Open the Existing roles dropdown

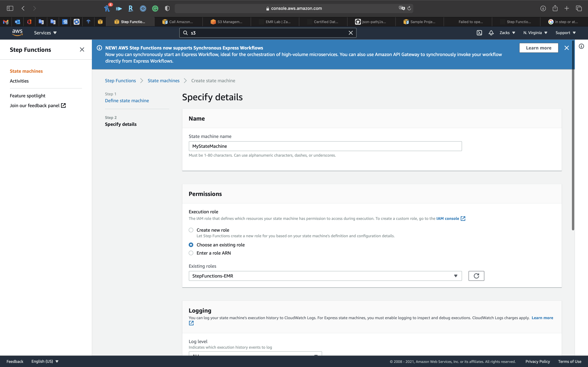click(x=325, y=276)
